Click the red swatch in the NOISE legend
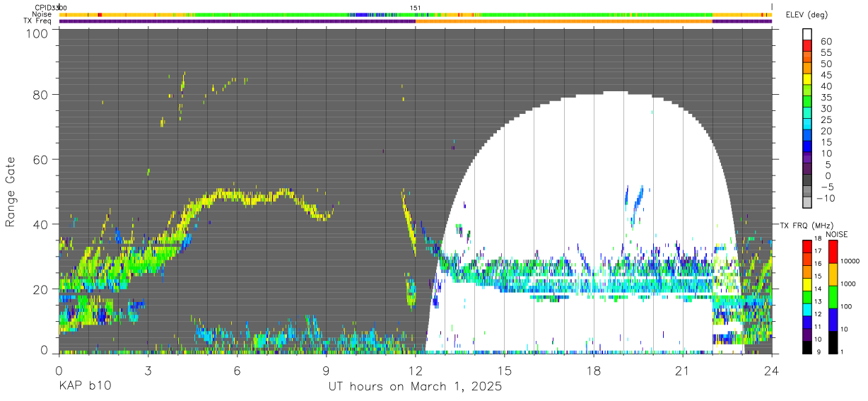Image resolution: width=868 pixels, height=401 pixels. pos(832,252)
